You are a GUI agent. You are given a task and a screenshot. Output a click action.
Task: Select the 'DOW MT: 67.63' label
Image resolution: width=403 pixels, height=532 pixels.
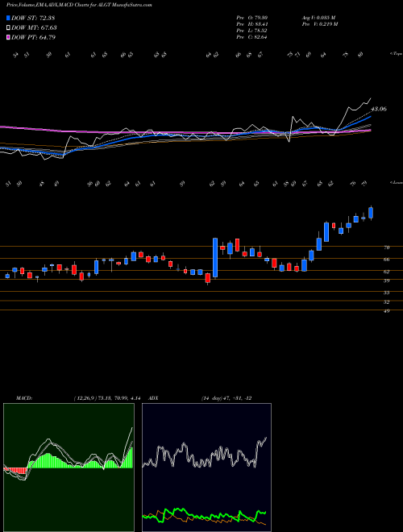34,28
